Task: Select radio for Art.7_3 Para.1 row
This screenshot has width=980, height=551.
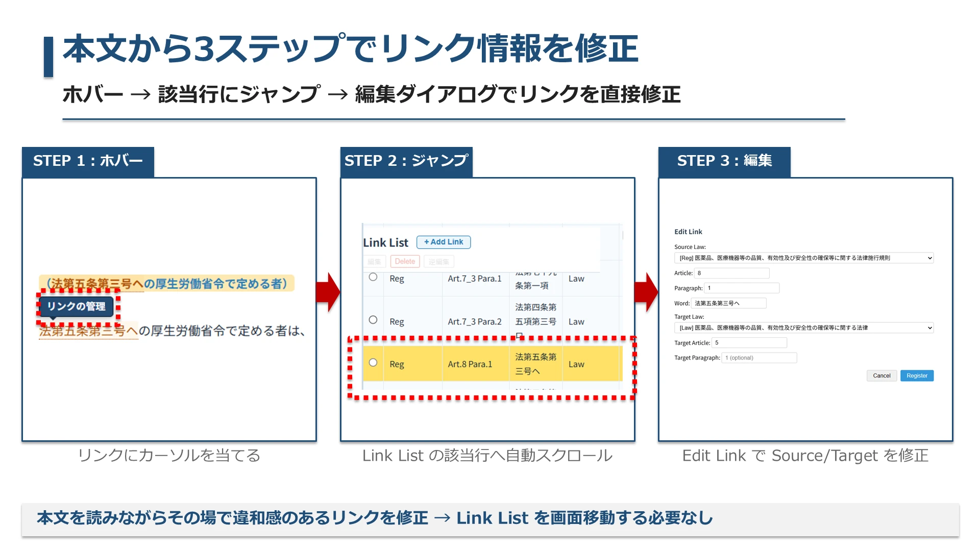Action: tap(373, 277)
